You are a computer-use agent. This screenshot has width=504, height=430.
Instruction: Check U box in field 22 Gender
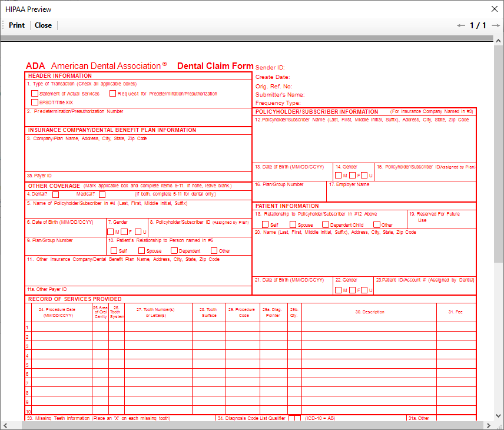click(364, 290)
